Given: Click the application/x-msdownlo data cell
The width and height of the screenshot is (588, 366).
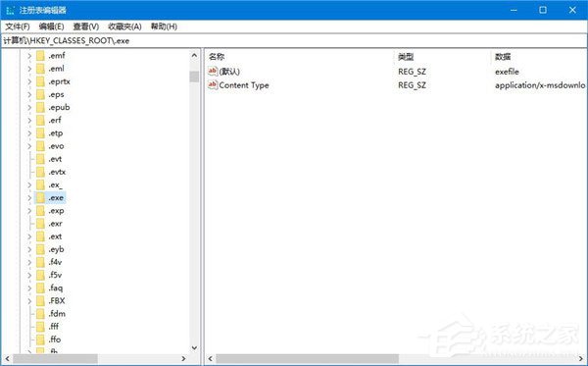Looking at the screenshot, I should point(540,85).
